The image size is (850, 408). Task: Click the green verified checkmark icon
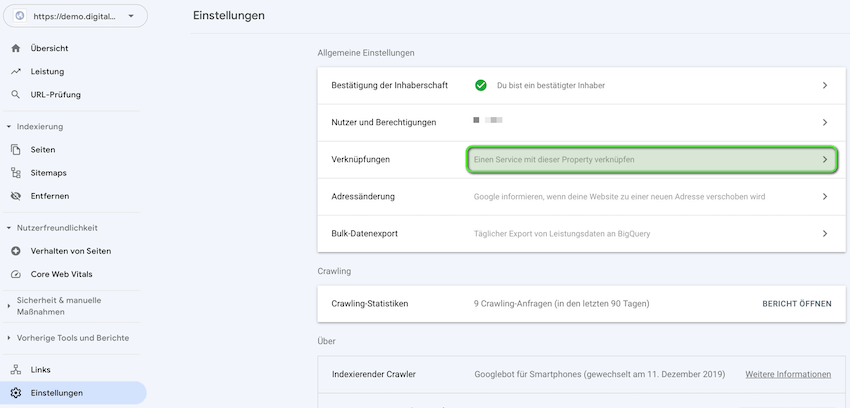click(480, 85)
